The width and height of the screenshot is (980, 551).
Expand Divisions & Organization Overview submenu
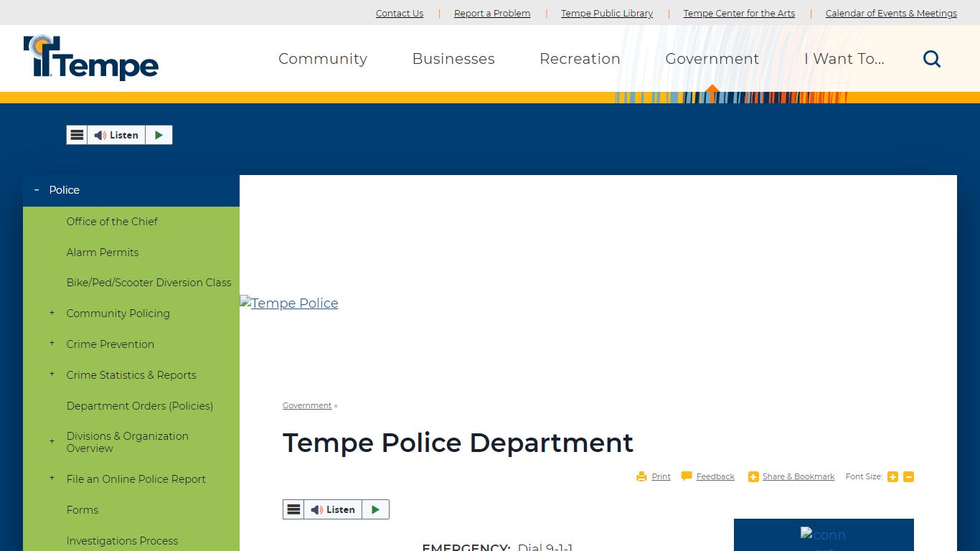click(52, 441)
